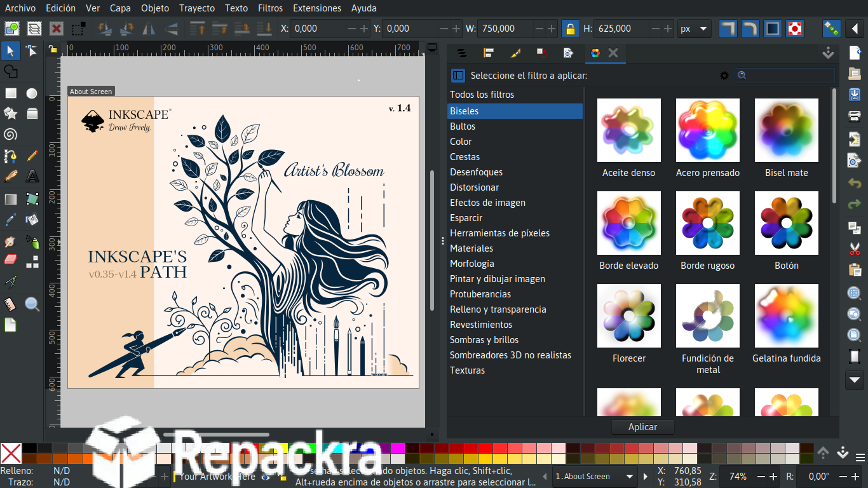Select the Node editing tool
868x488 pixels.
[x=32, y=50]
